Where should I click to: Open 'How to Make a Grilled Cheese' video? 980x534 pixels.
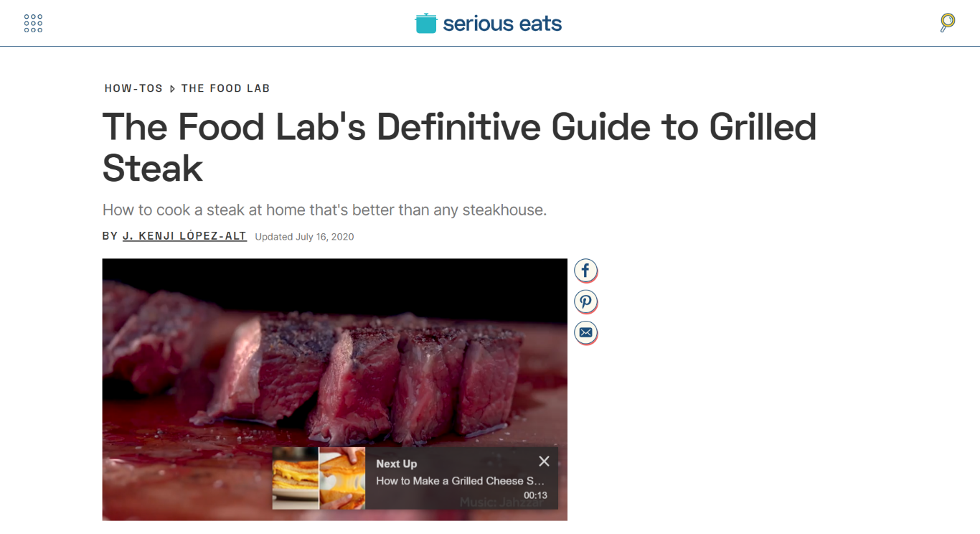(460, 481)
